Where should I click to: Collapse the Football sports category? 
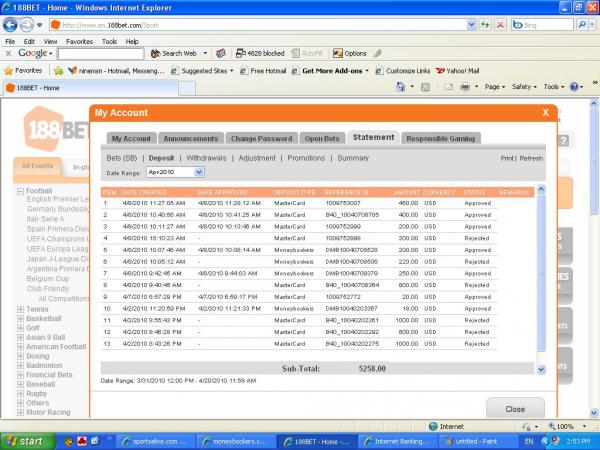20,190
